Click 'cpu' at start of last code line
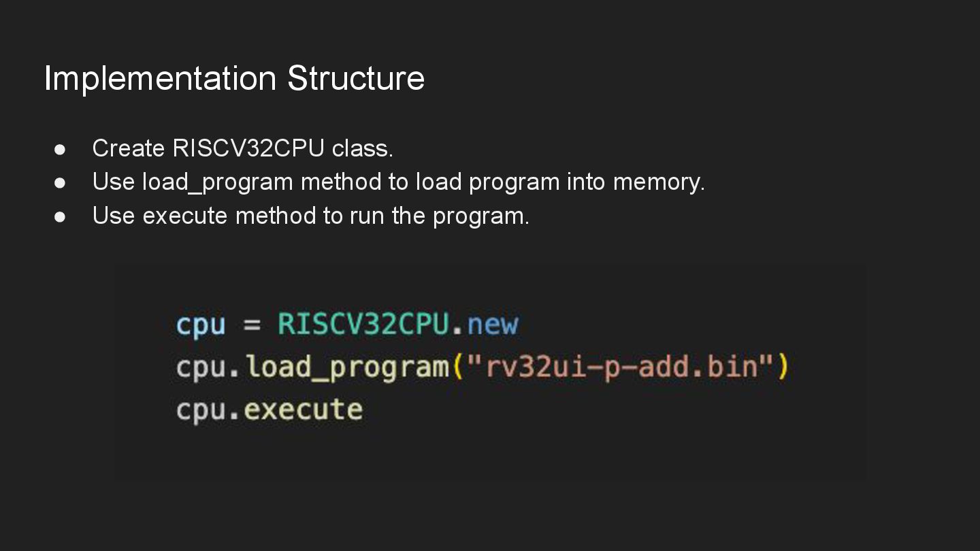Screen dimensions: 980x551 (200, 411)
